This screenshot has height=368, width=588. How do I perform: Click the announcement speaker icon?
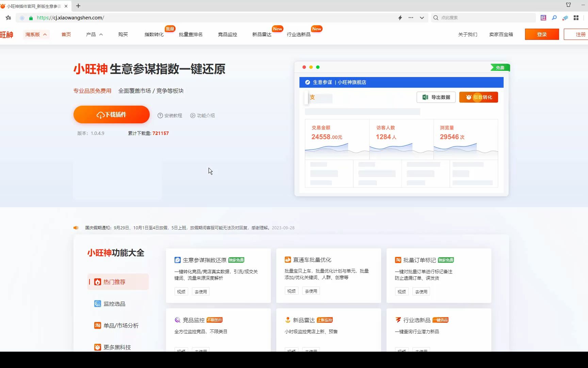(76, 228)
